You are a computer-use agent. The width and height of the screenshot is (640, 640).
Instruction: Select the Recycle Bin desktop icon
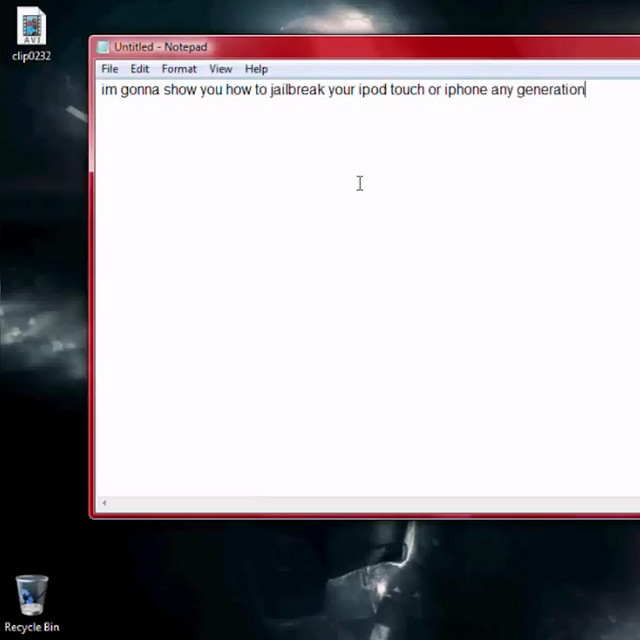pyautogui.click(x=31, y=603)
